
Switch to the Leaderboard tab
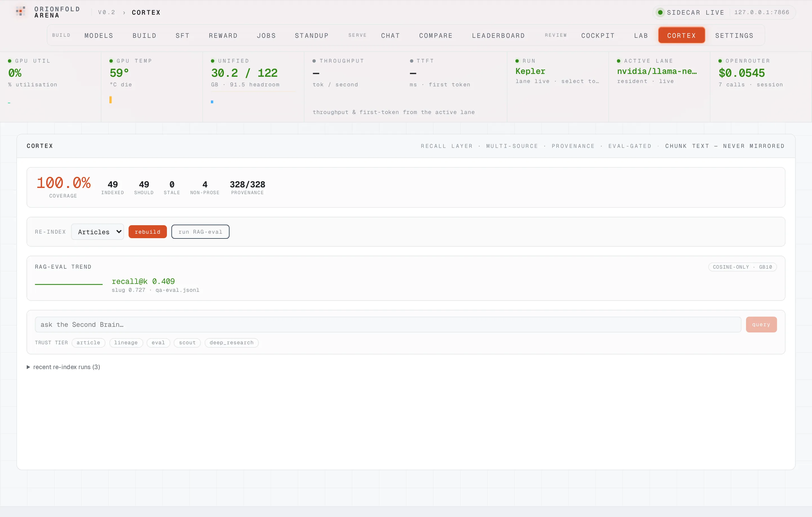click(x=498, y=36)
